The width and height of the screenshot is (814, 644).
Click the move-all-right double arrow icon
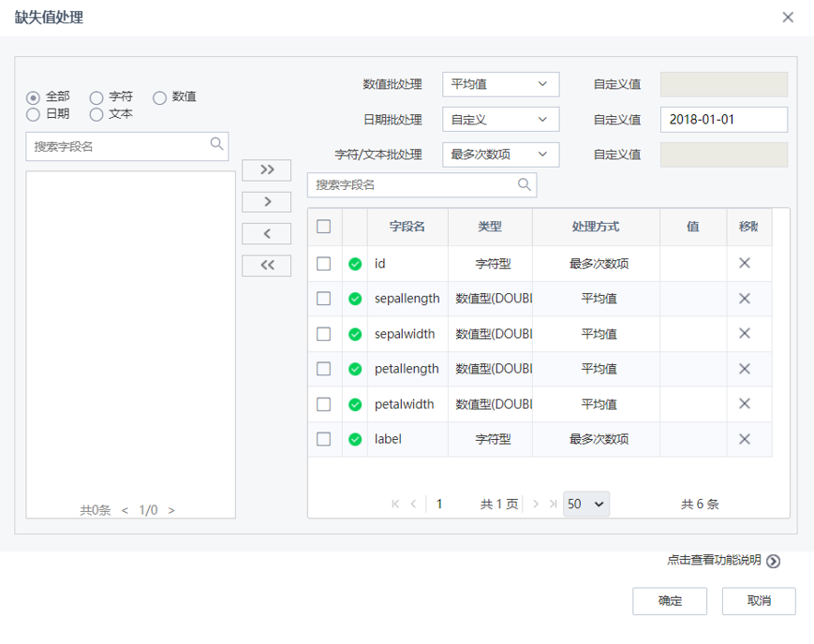point(266,170)
